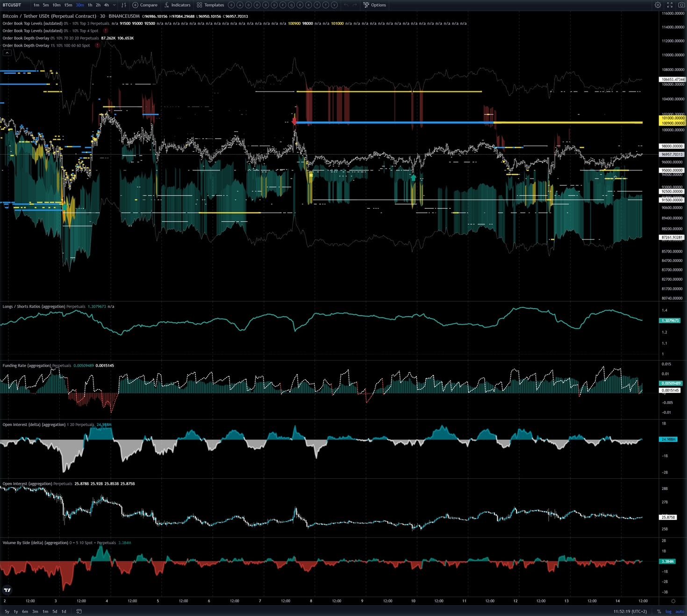Click the undo arrow in the toolbar
This screenshot has width=687, height=616.
pyautogui.click(x=346, y=5)
